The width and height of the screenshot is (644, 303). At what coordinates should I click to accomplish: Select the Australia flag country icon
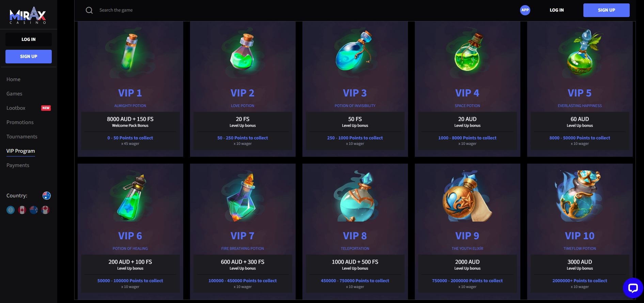point(47,196)
